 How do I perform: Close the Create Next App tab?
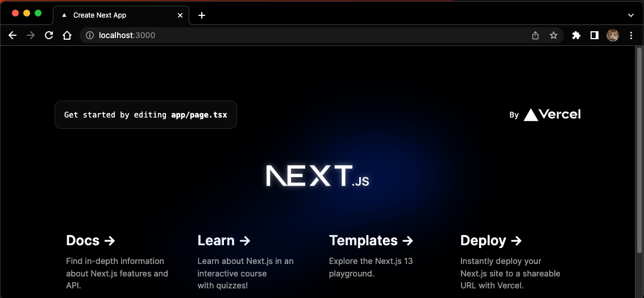[x=180, y=15]
